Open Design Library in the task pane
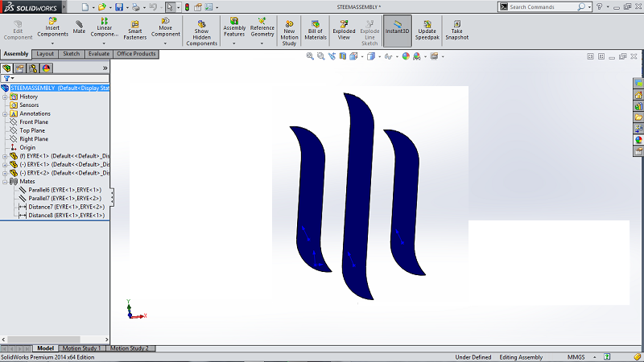Screen dimensions: 644x362 tap(638, 106)
